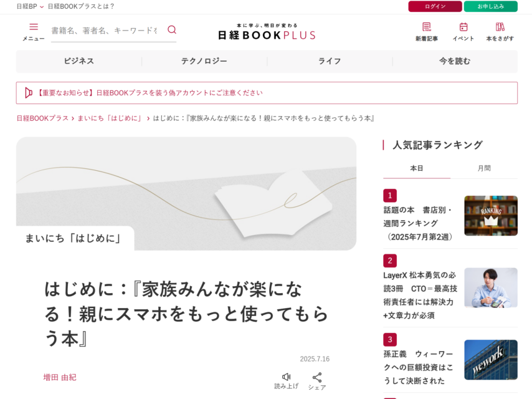
Task: Click the まいにち「はじめに」 series label
Action: pos(73,238)
